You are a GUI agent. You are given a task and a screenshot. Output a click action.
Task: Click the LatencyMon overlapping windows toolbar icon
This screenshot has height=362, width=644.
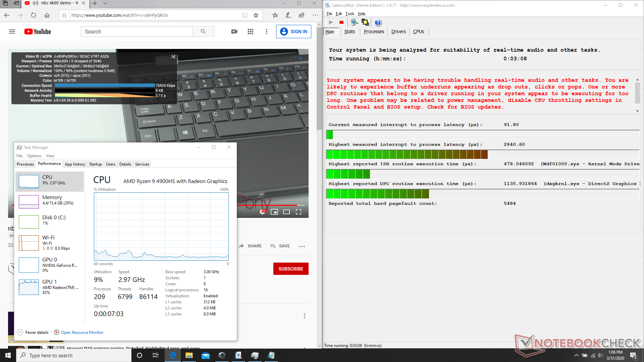[x=365, y=22]
